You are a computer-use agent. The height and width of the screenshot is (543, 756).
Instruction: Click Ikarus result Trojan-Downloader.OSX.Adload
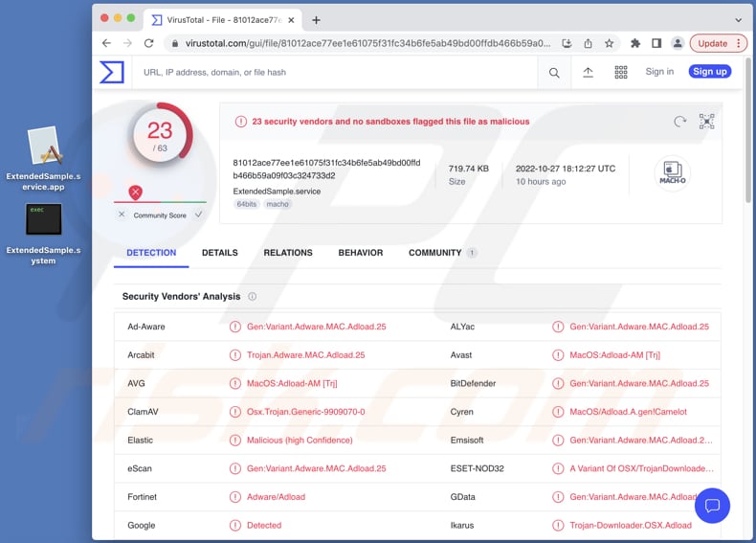(631, 525)
